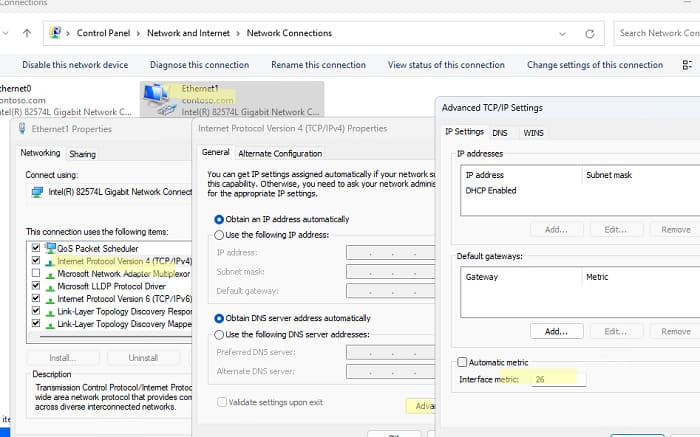Viewport: 700px width, 437px height.
Task: Select 'Use the following IP address' radio button
Action: click(x=220, y=235)
